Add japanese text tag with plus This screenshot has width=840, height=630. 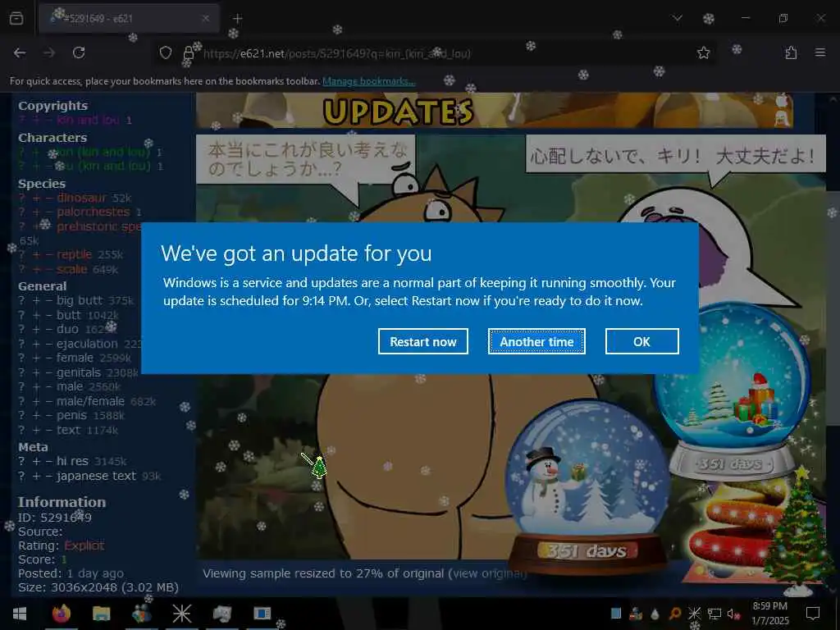click(36, 476)
